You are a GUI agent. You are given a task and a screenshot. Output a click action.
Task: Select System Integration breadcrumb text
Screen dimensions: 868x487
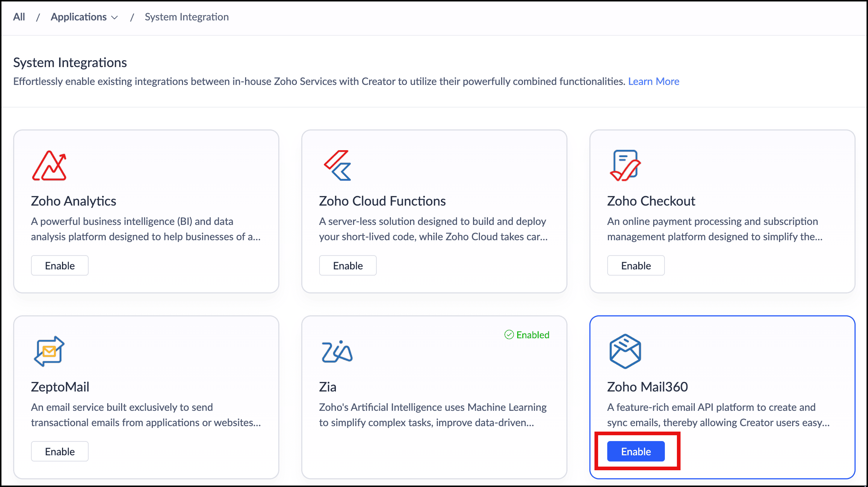[x=186, y=17]
